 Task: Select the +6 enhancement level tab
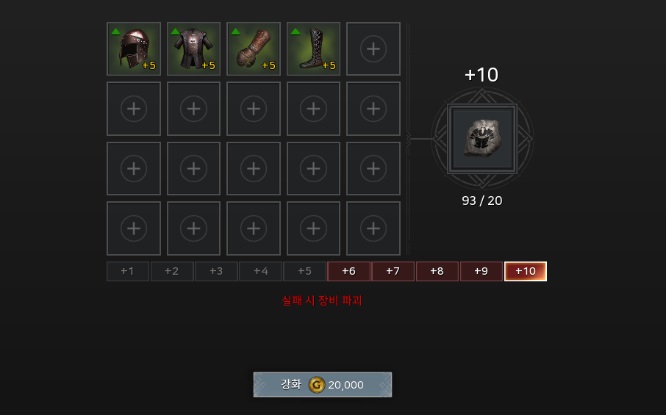[x=349, y=271]
